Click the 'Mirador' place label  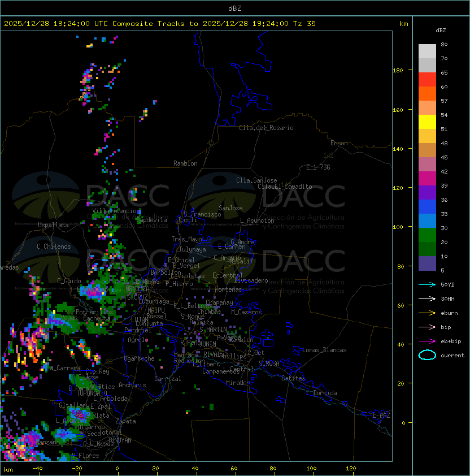(x=238, y=383)
